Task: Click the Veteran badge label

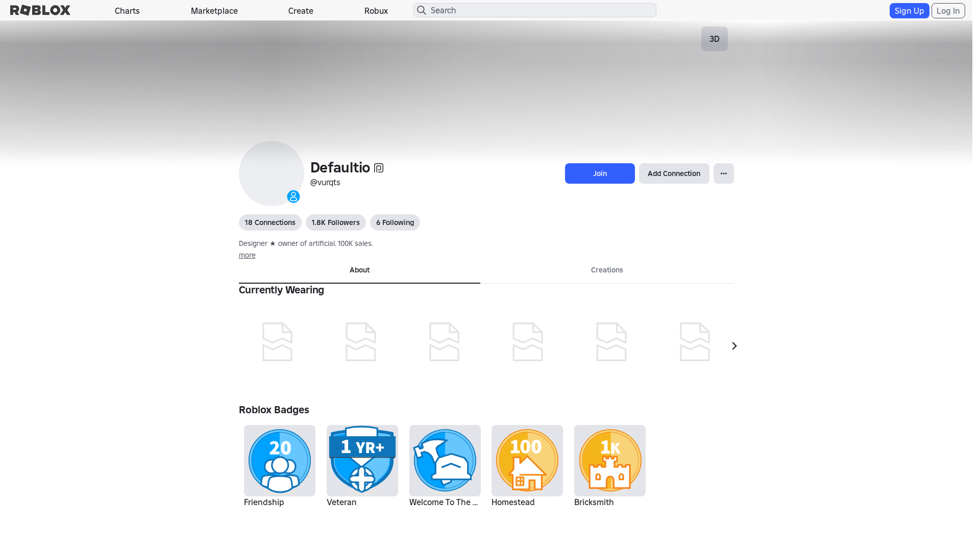Action: click(x=341, y=503)
